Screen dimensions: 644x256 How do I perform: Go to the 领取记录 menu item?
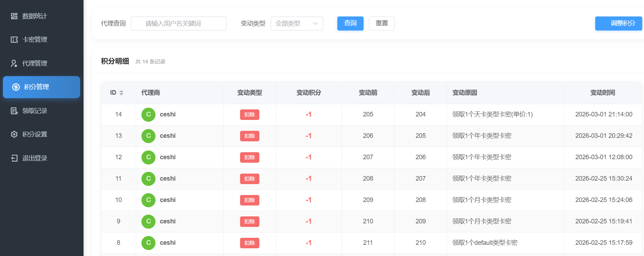35,111
